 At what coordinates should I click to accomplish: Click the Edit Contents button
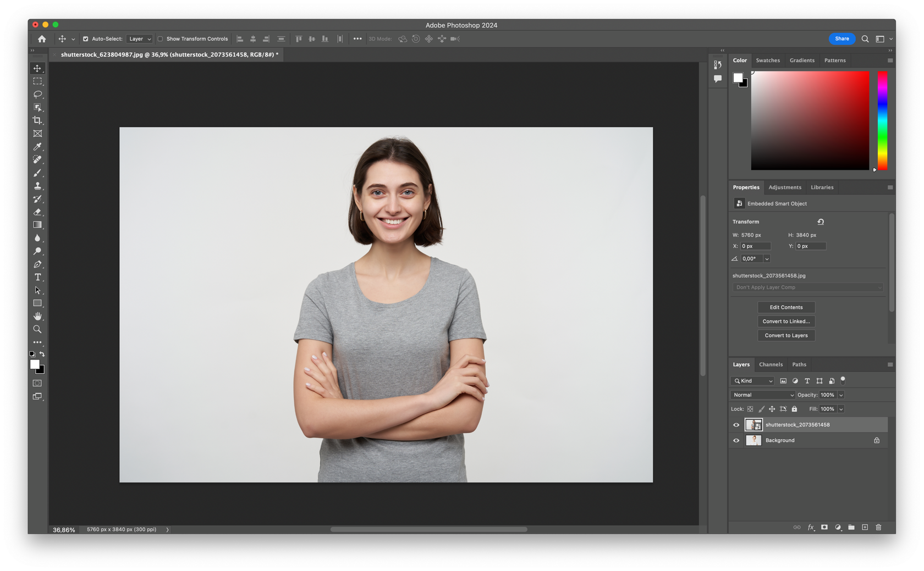[786, 307]
